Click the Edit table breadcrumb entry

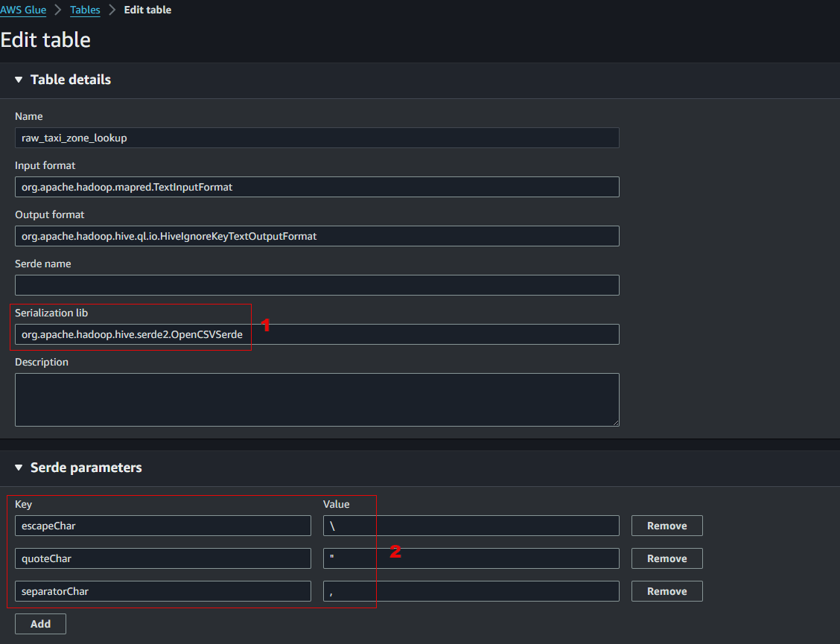(147, 10)
